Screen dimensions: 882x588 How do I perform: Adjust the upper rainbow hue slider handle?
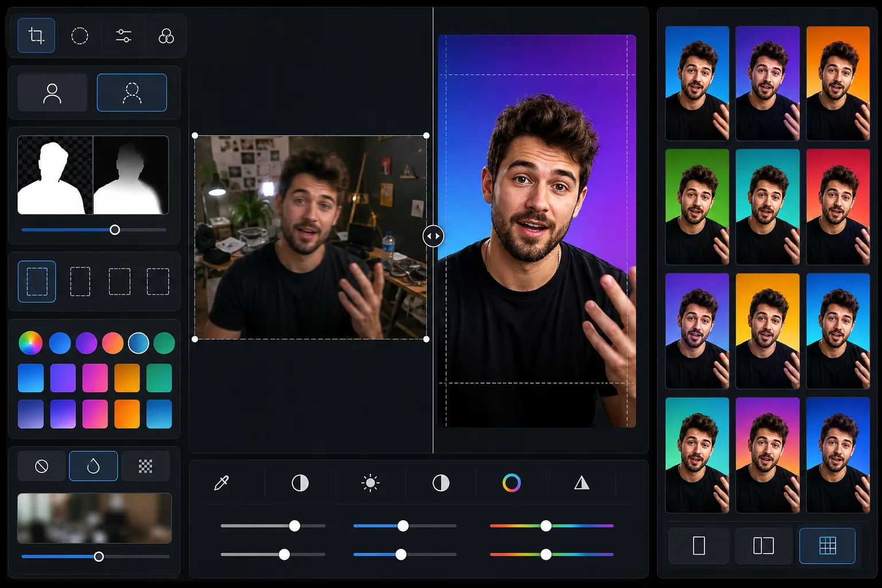(546, 525)
